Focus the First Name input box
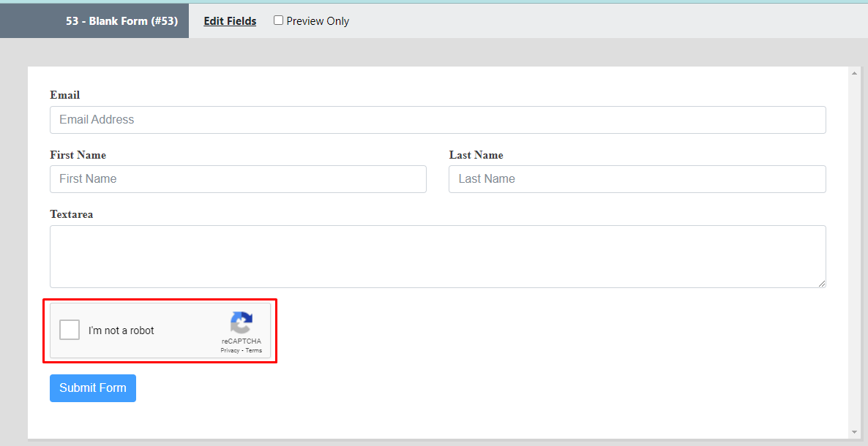The height and width of the screenshot is (446, 868). pyautogui.click(x=238, y=179)
